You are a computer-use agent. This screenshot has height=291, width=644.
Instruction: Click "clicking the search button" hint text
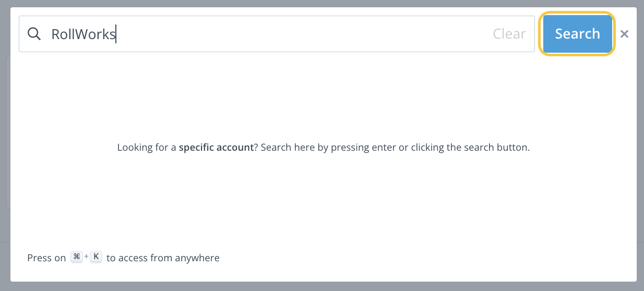tap(470, 148)
